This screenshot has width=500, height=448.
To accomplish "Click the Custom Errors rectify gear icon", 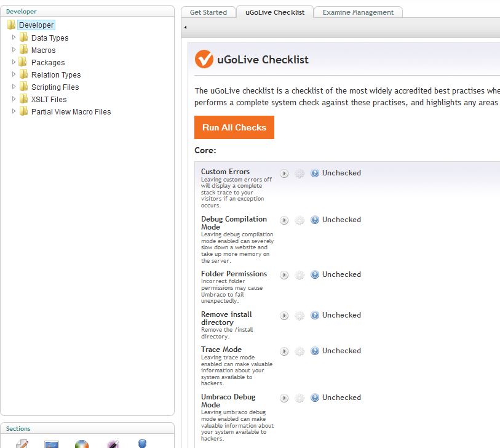I will [300, 174].
